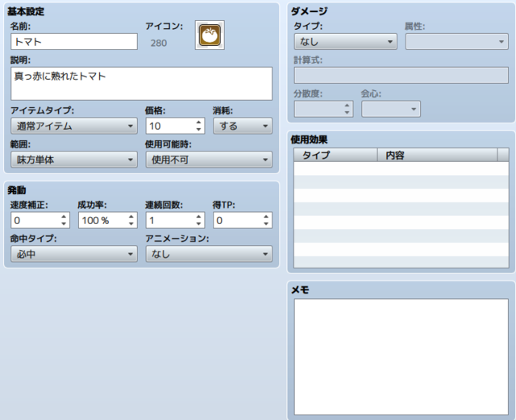Increase 得TP with the up arrow
Image resolution: width=516 pixels, height=420 pixels.
(266, 217)
